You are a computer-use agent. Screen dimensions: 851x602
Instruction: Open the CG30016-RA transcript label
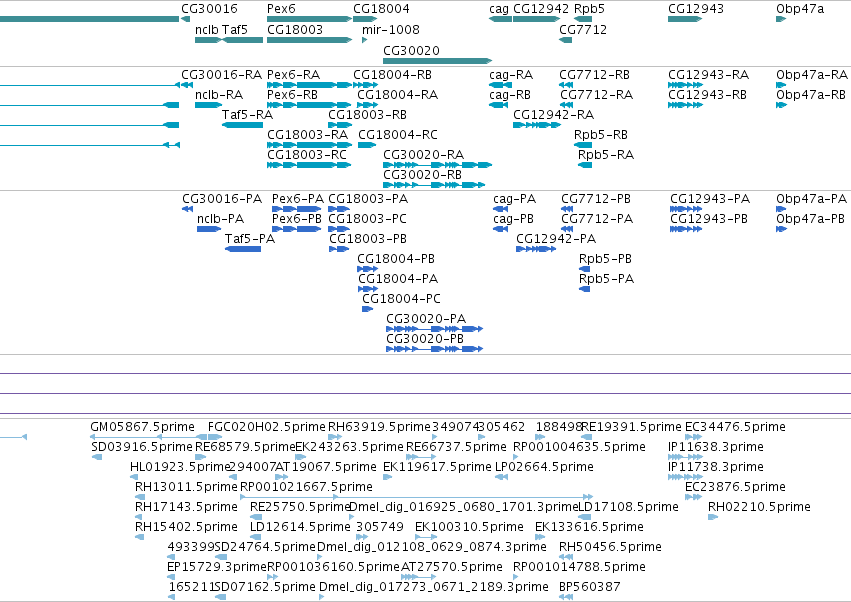pos(221,75)
